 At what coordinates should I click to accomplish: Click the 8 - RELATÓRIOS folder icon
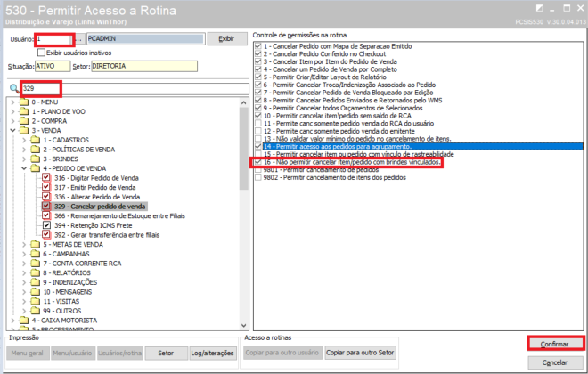click(36, 272)
